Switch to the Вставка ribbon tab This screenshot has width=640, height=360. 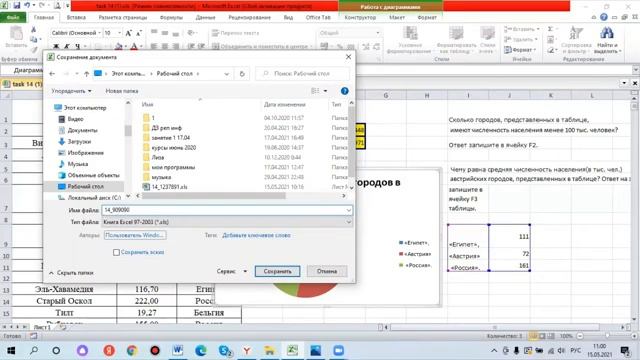(x=76, y=18)
